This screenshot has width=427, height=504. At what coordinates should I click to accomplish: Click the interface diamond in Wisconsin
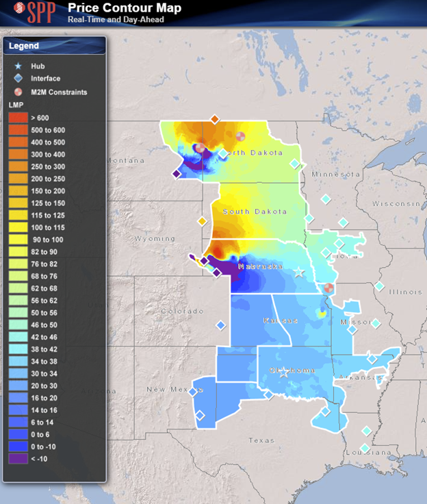coord(343,222)
